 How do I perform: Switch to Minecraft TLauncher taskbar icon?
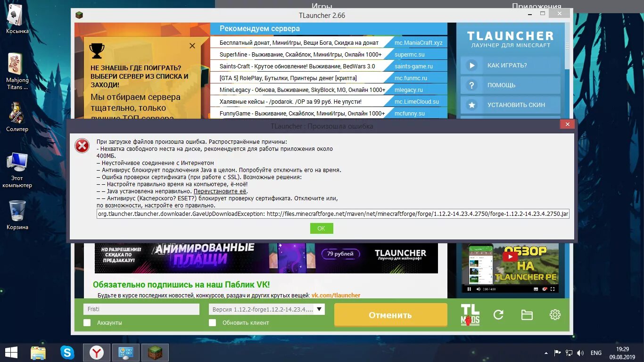pos(155,353)
